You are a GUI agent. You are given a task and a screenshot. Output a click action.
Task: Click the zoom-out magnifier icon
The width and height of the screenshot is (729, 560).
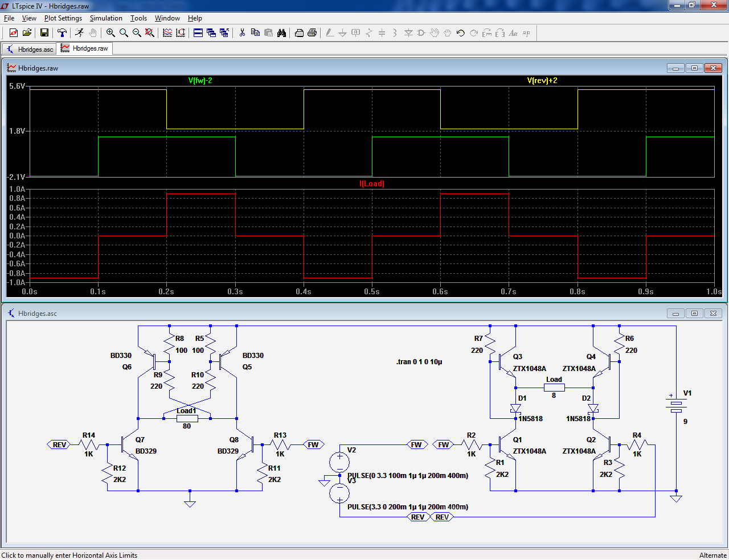(137, 33)
